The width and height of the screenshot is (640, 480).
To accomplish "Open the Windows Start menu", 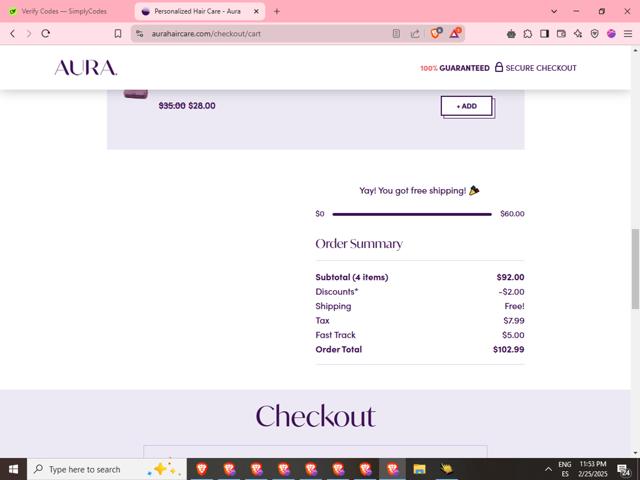I will coord(13,469).
